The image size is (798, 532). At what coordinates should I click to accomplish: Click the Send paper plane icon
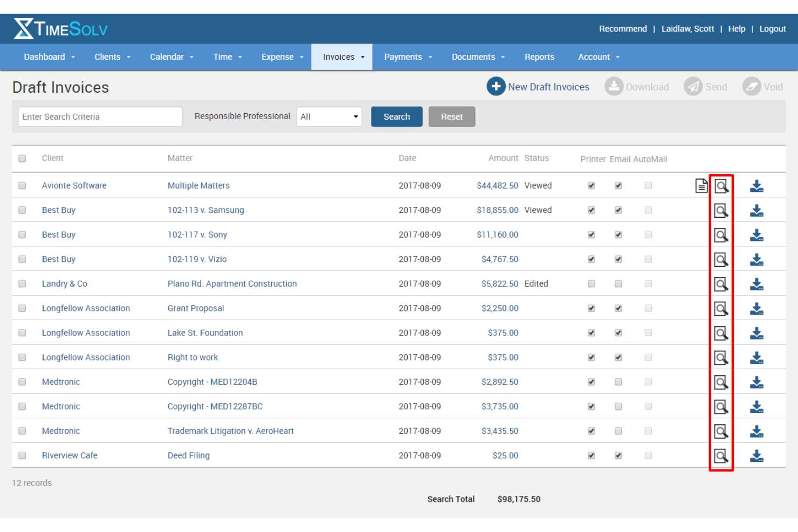pyautogui.click(x=693, y=86)
